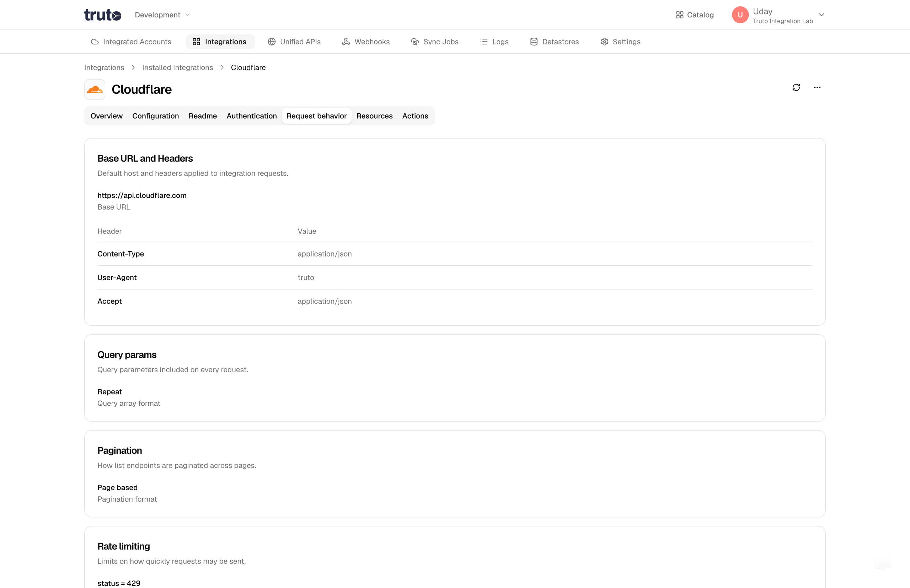Switch to the Overview tab
The height and width of the screenshot is (588, 910).
107,116
